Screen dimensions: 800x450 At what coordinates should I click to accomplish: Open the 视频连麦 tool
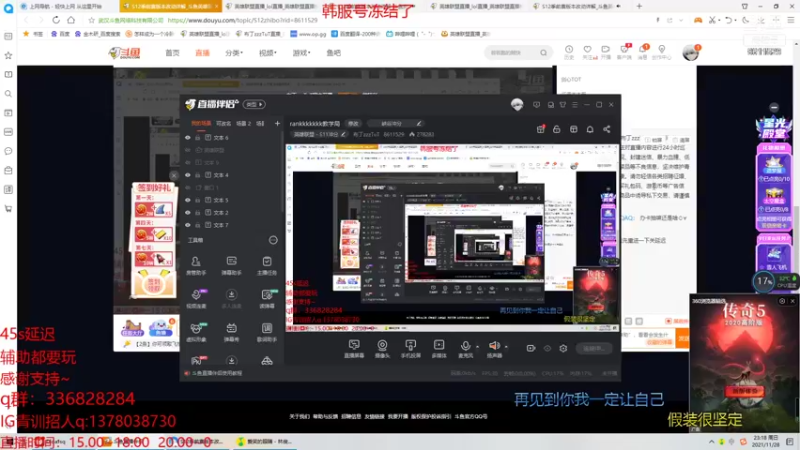click(196, 299)
